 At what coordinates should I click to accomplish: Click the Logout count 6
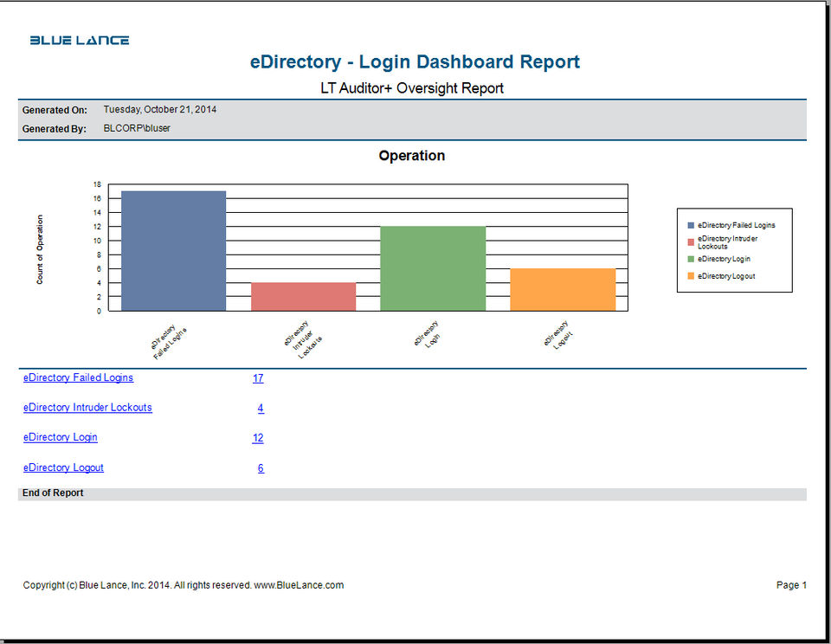coord(261,468)
